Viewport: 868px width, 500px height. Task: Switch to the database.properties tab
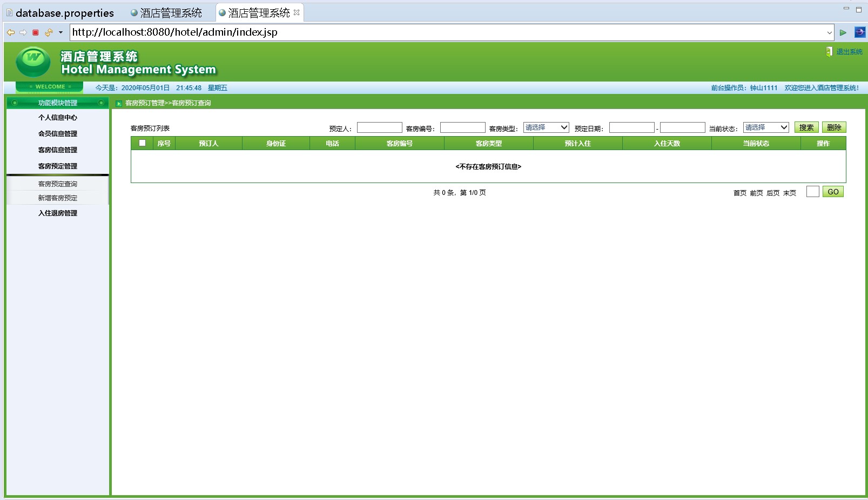(x=59, y=13)
